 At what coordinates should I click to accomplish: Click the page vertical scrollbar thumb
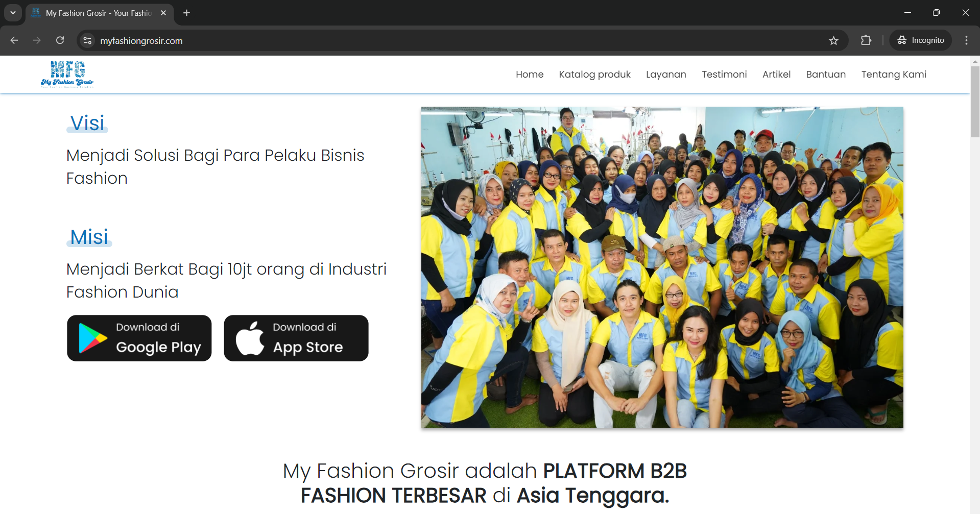975,102
